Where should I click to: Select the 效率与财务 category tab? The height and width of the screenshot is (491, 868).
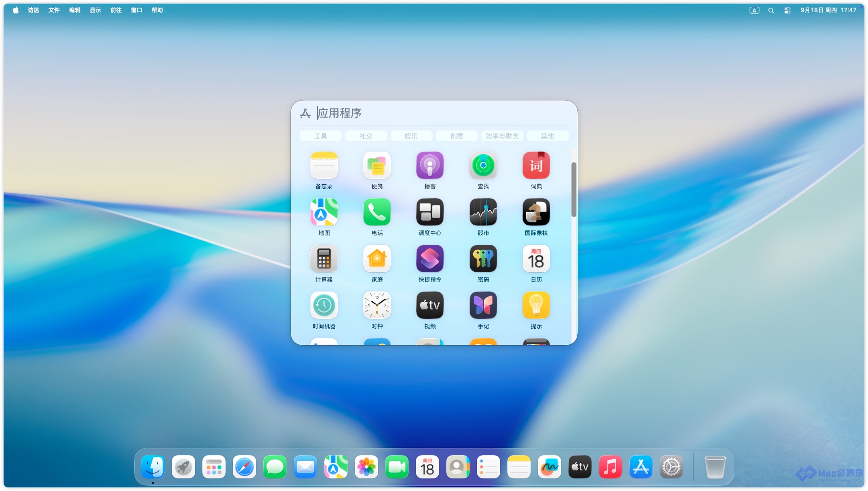pyautogui.click(x=502, y=136)
